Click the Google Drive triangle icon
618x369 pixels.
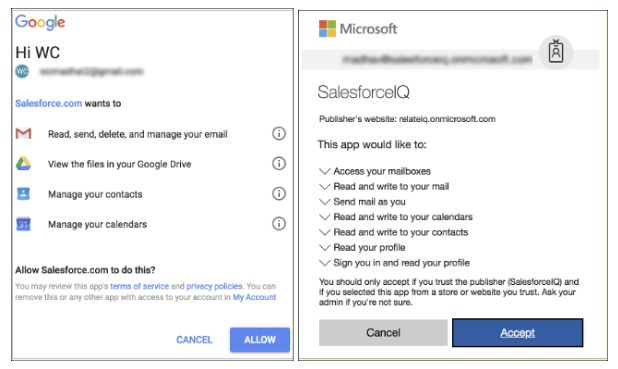pyautogui.click(x=23, y=164)
